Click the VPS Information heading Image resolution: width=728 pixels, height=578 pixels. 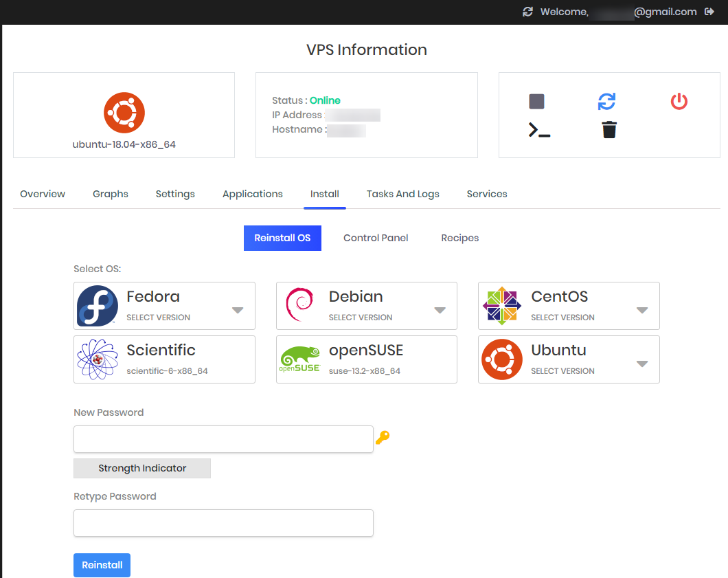367,49
